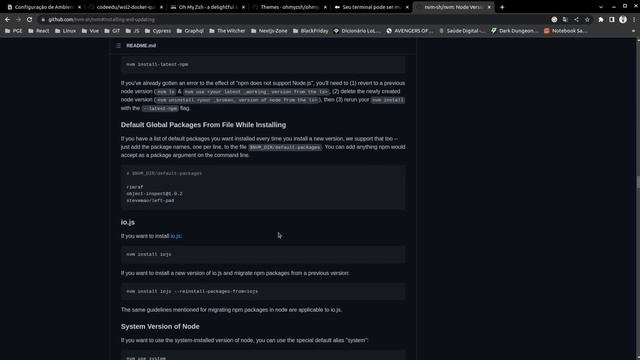Viewport: 640px width, 360px height.
Task: Open a new browser tab
Action: click(x=502, y=7)
